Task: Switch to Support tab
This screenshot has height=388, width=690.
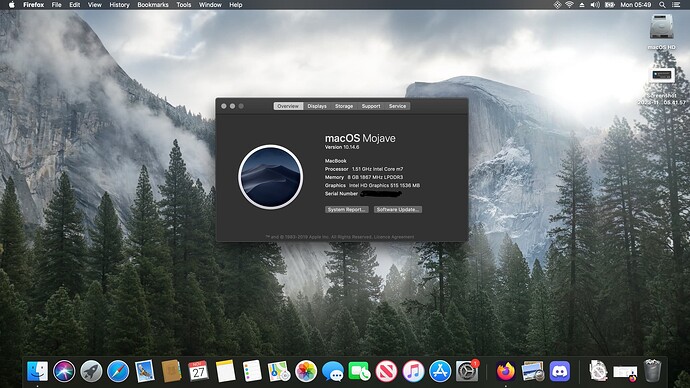Action: click(x=371, y=106)
